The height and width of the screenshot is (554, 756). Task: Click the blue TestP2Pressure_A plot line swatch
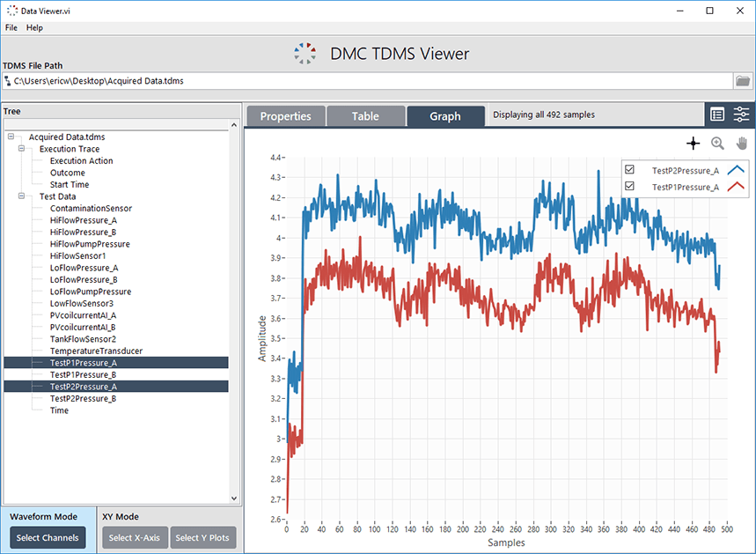pyautogui.click(x=736, y=170)
